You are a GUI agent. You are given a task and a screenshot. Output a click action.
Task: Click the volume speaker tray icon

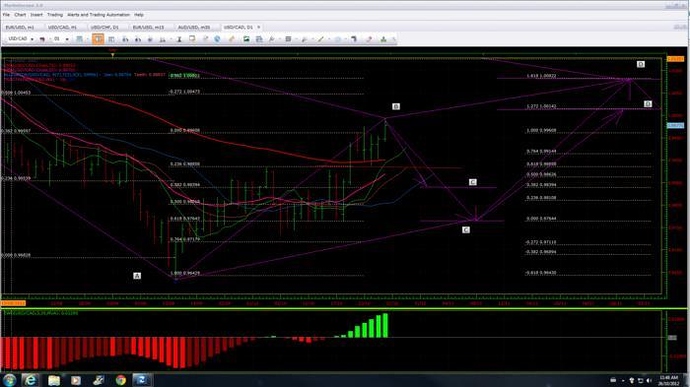[649, 380]
